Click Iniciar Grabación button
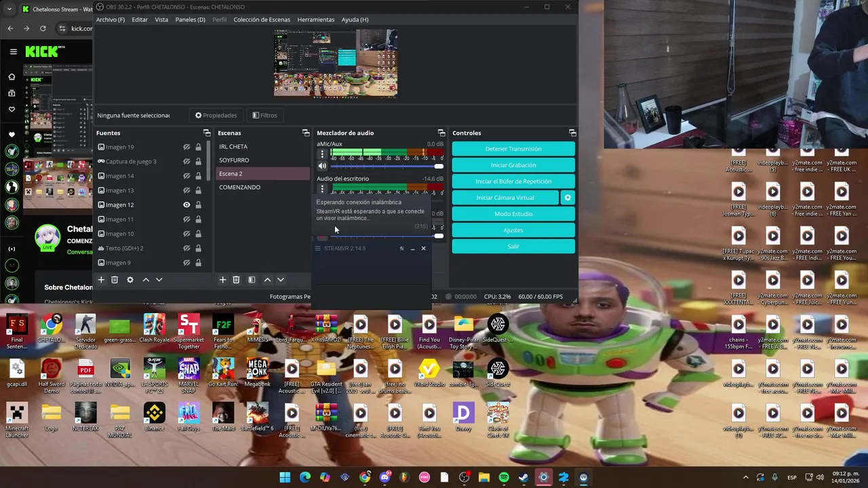This screenshot has width=868, height=488. click(513, 165)
